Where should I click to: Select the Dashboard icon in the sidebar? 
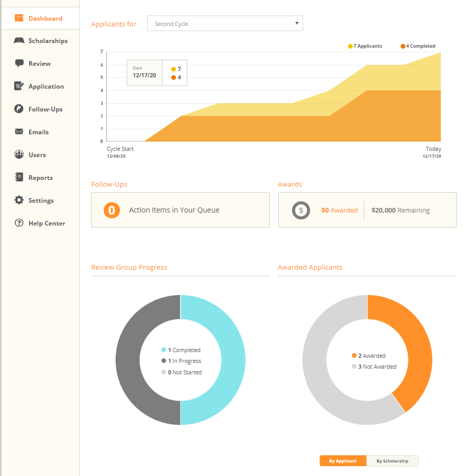click(x=20, y=18)
